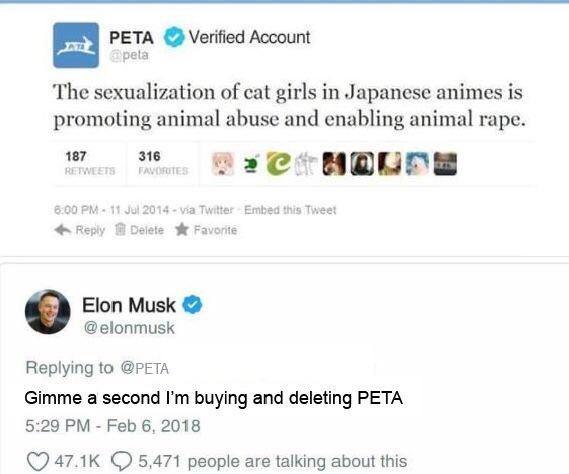Open the pink anime avatar who favorited
The width and height of the screenshot is (569, 474).
coord(223,164)
